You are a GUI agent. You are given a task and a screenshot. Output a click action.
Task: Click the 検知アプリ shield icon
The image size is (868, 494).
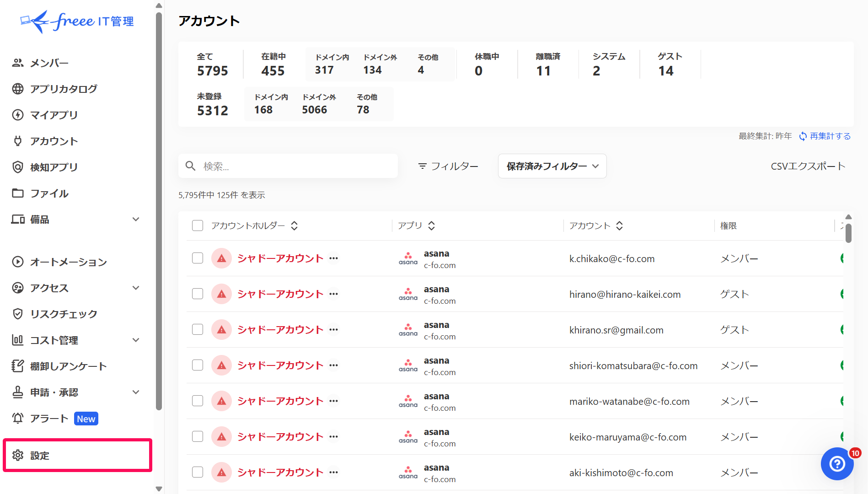tap(18, 167)
